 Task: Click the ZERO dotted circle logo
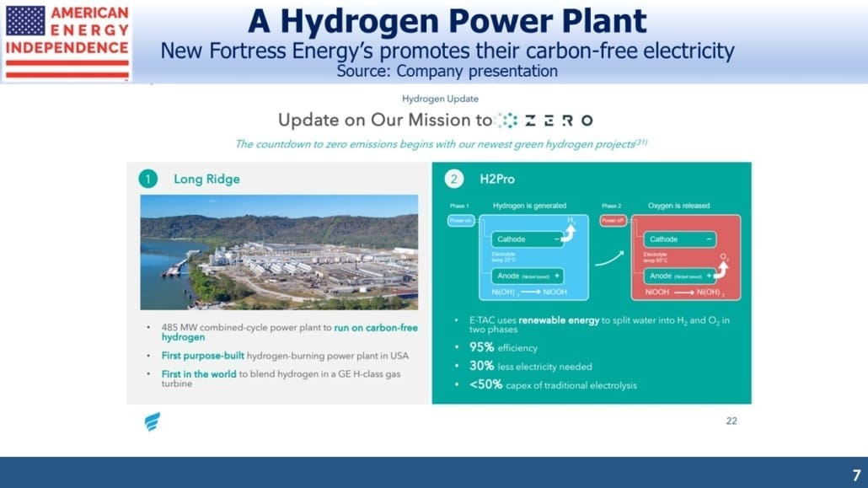pyautogui.click(x=506, y=121)
